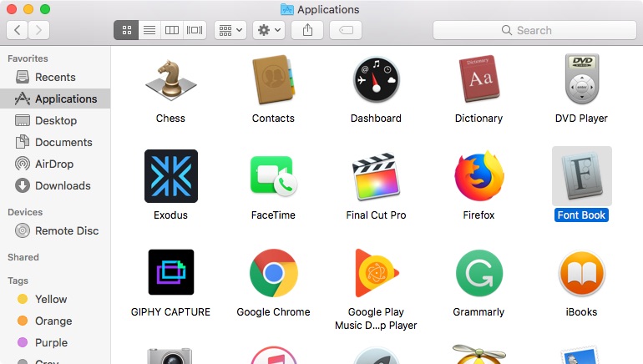643x364 pixels.
Task: Select the Yellow tag
Action: click(55, 299)
